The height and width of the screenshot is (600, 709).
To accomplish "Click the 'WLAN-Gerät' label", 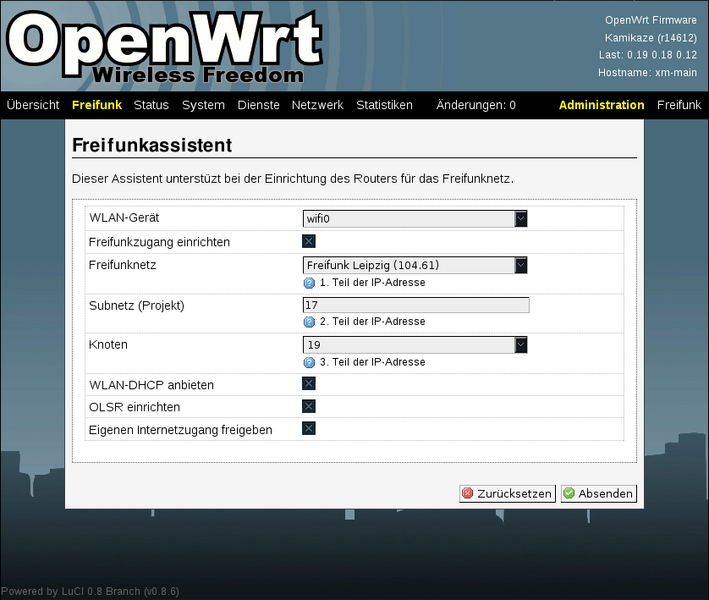I will [124, 218].
